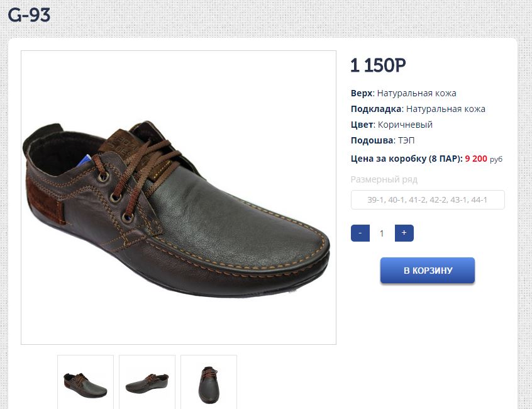Increase quantity with the plus button
The image size is (532, 409).
(404, 233)
